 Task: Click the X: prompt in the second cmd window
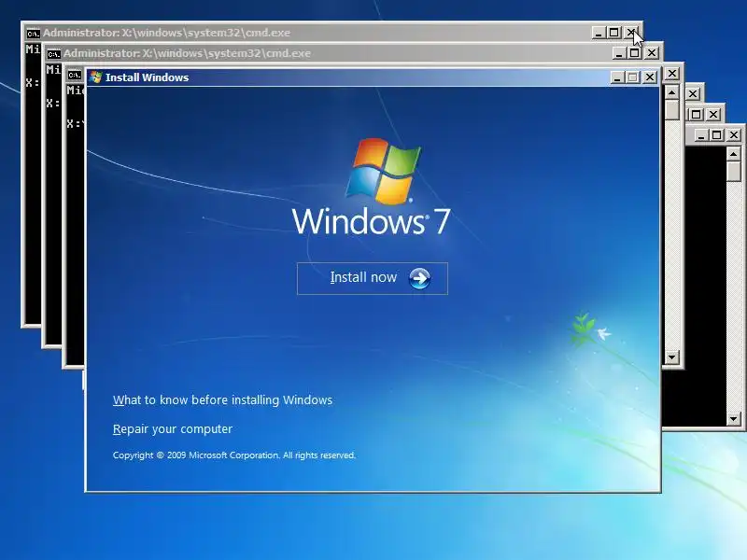(x=53, y=104)
